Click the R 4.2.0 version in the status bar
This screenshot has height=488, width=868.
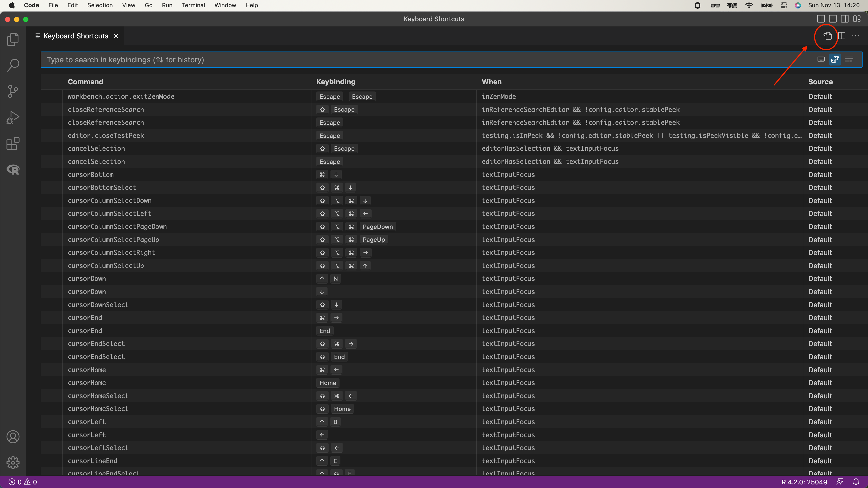pos(805,482)
